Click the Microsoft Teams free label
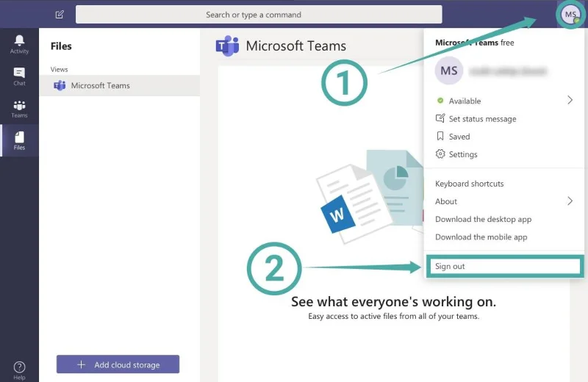 (474, 43)
